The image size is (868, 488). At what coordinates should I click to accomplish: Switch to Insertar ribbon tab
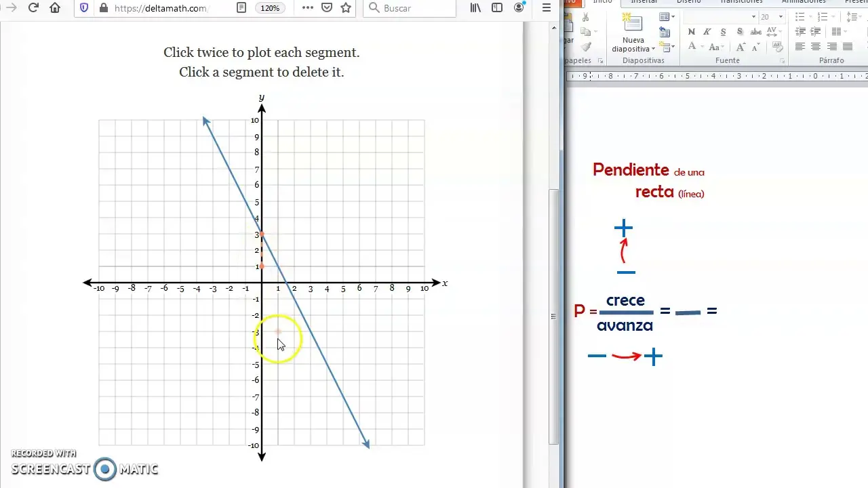pyautogui.click(x=644, y=2)
